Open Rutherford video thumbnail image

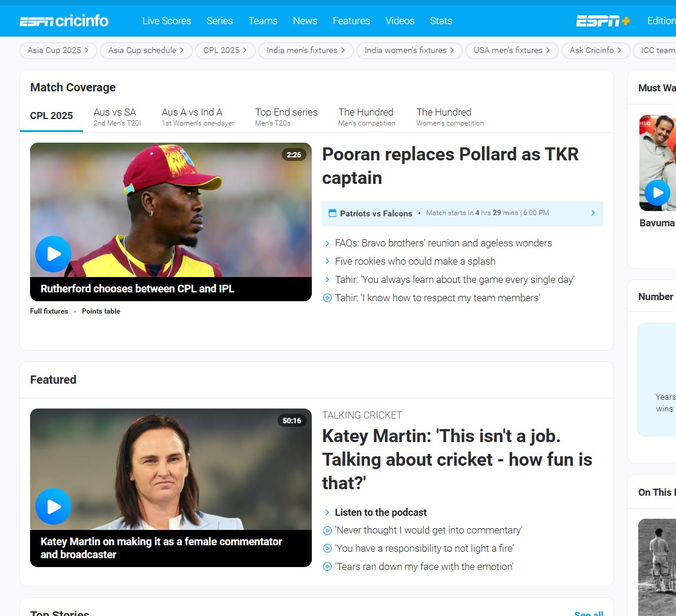171,210
